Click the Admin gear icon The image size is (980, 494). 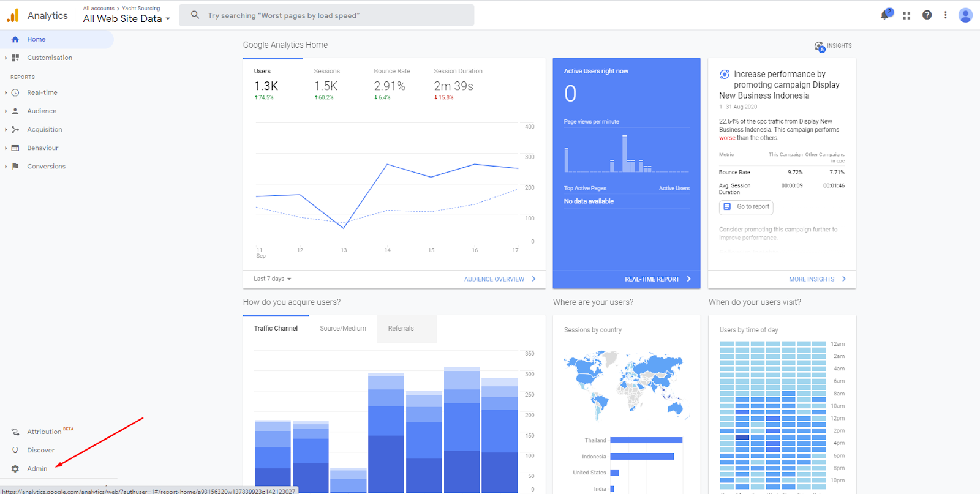pyautogui.click(x=15, y=469)
